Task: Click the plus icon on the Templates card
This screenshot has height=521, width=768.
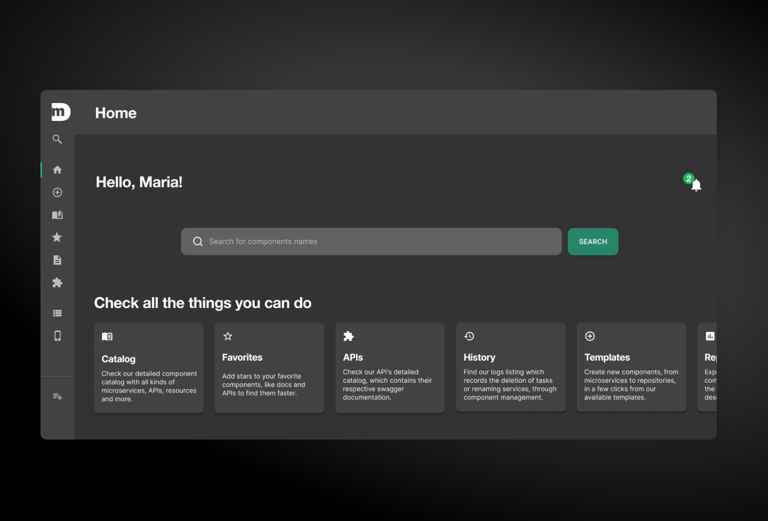Action: (590, 336)
